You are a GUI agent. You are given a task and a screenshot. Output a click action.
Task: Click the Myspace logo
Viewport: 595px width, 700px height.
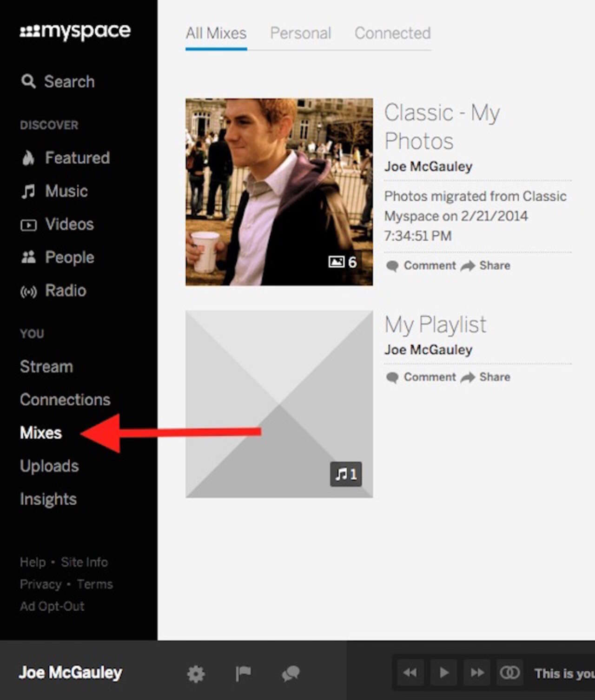click(75, 31)
